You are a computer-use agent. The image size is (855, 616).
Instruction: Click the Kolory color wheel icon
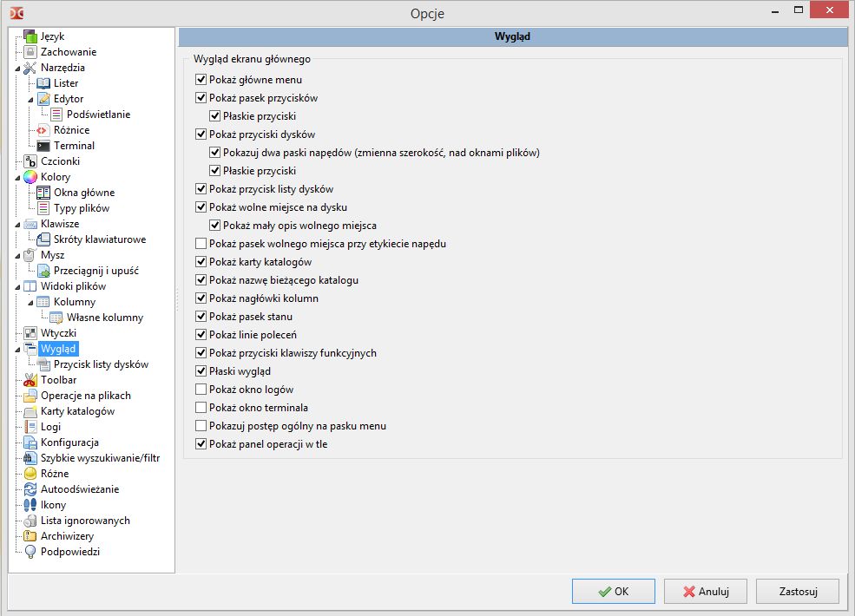click(30, 177)
